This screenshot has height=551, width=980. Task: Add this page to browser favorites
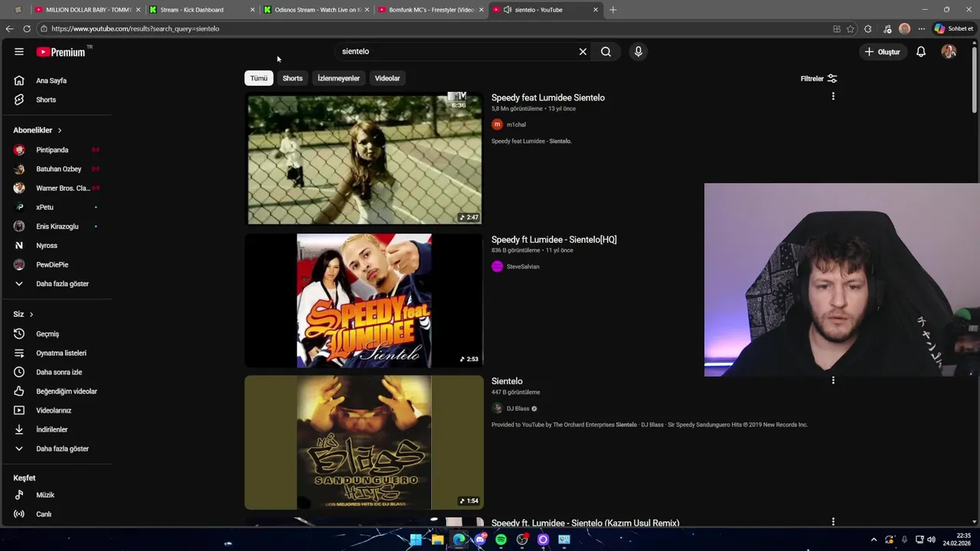[851, 29]
